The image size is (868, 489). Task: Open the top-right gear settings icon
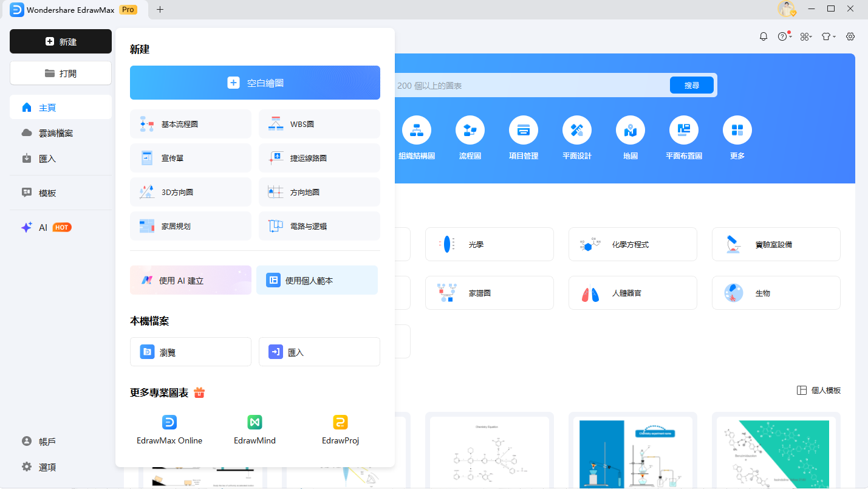click(x=850, y=36)
